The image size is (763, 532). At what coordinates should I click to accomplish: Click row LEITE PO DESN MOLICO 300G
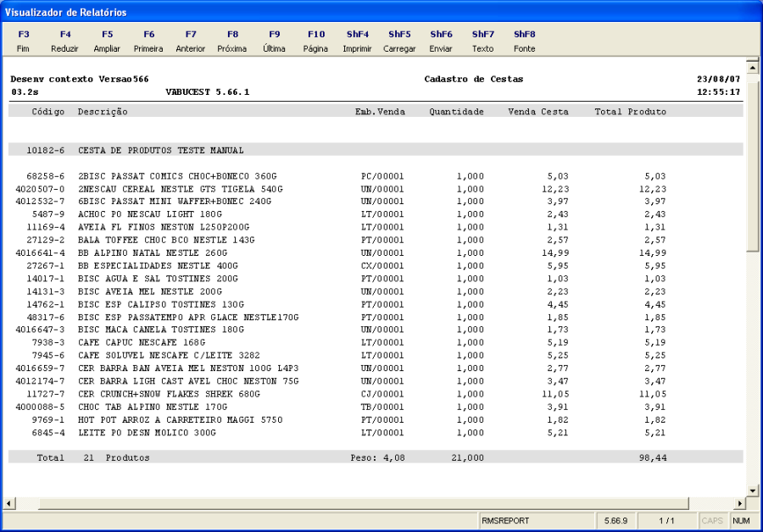341,432
